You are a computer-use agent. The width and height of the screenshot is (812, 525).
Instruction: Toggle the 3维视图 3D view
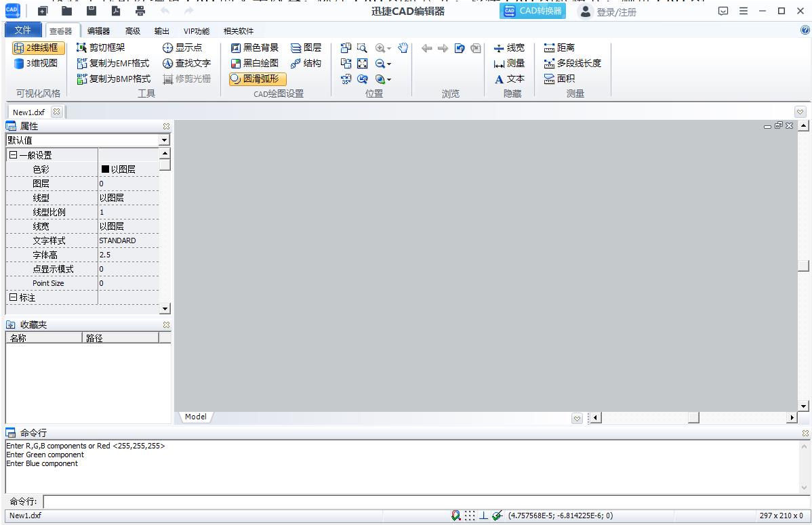click(36, 64)
